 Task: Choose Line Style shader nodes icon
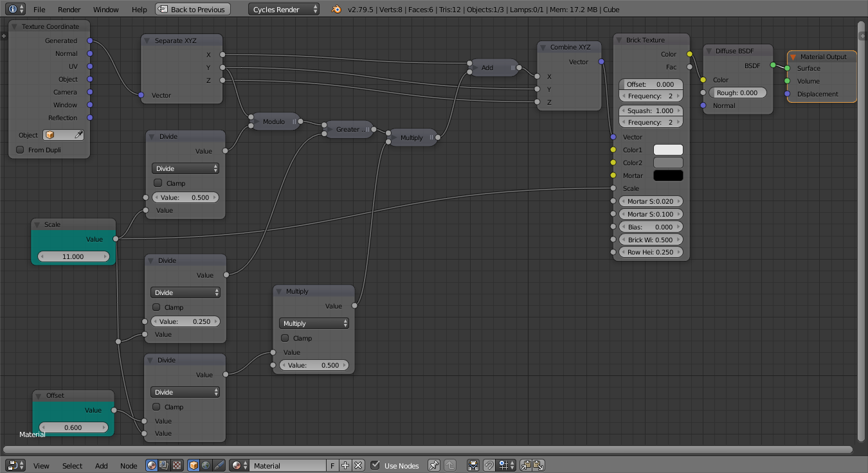point(219,465)
